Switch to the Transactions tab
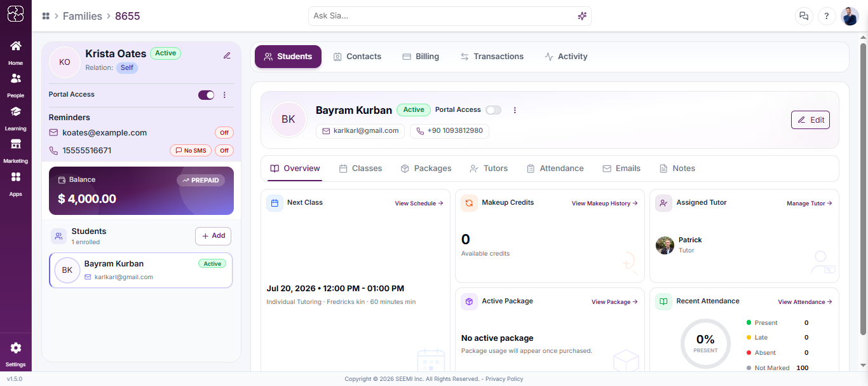The width and height of the screenshot is (868, 386). [492, 57]
